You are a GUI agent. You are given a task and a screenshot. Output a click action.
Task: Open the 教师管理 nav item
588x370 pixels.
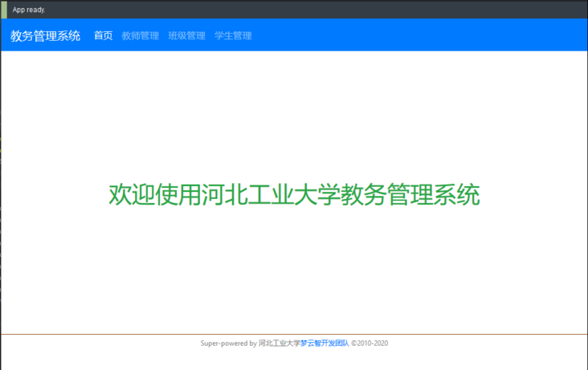(140, 35)
